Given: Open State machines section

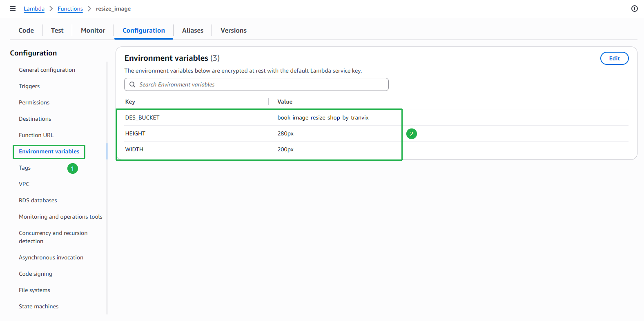Looking at the screenshot, I should pos(38,306).
